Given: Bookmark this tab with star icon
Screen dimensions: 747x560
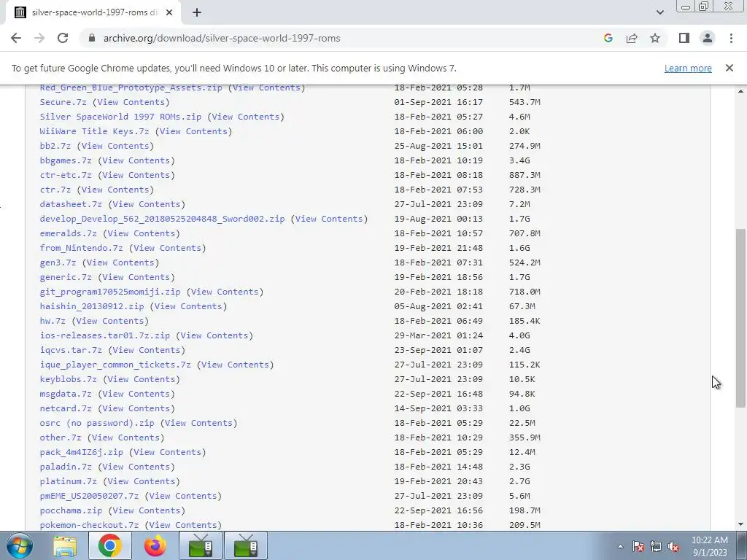Looking at the screenshot, I should pyautogui.click(x=655, y=38).
